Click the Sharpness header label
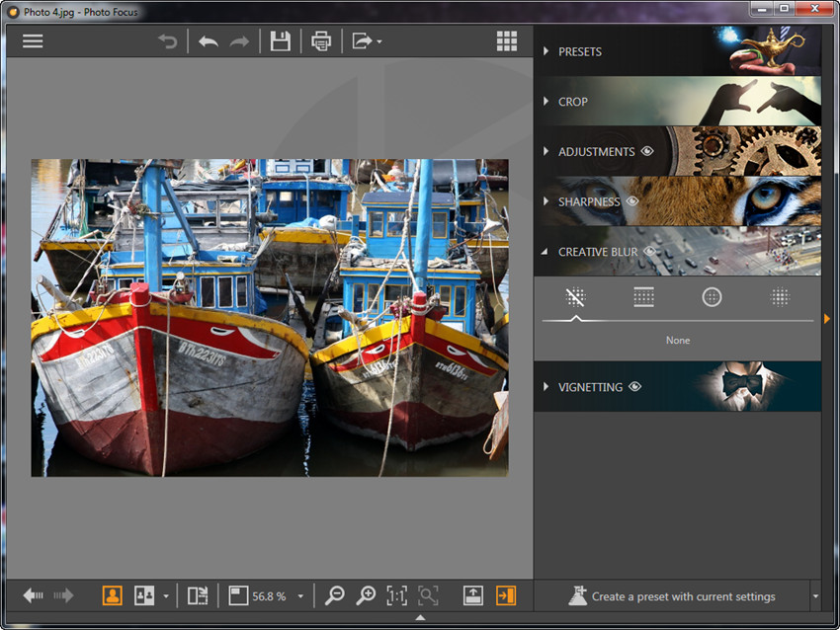The width and height of the screenshot is (840, 630). (x=589, y=201)
